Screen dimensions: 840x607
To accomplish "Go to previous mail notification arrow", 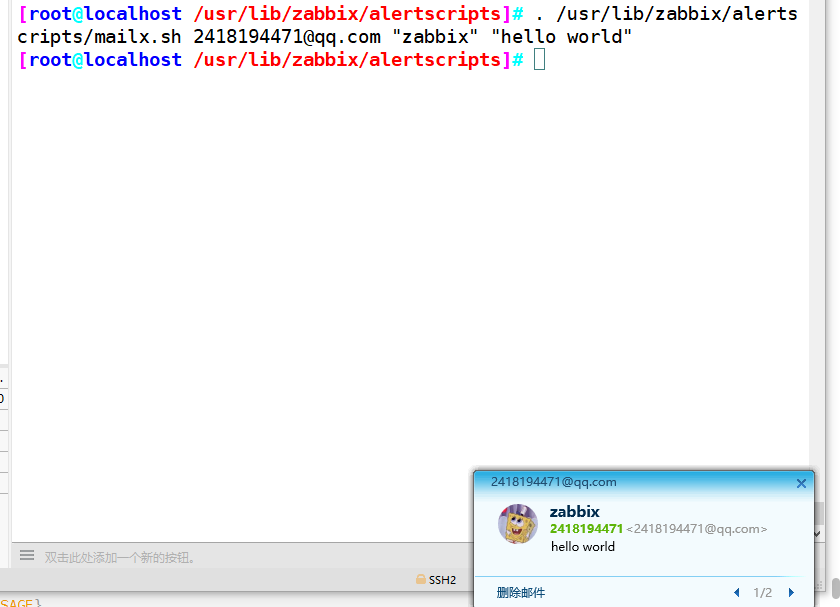I will pyautogui.click(x=737, y=593).
